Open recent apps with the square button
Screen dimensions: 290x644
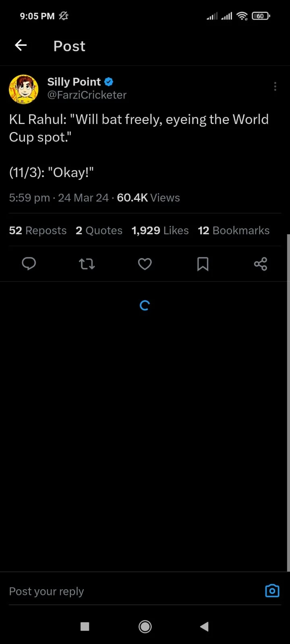[x=85, y=626]
